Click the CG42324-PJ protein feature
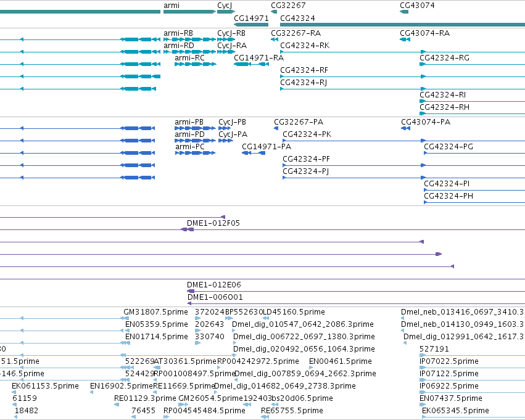 click(x=404, y=178)
